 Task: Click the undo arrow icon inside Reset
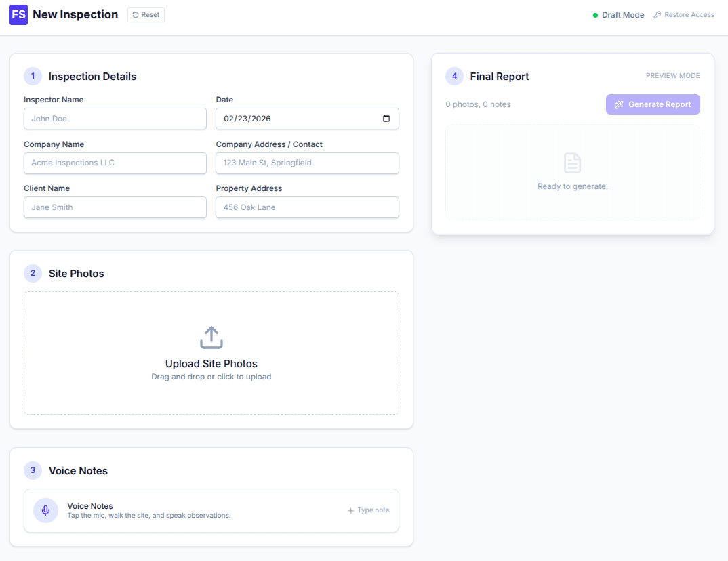click(135, 14)
